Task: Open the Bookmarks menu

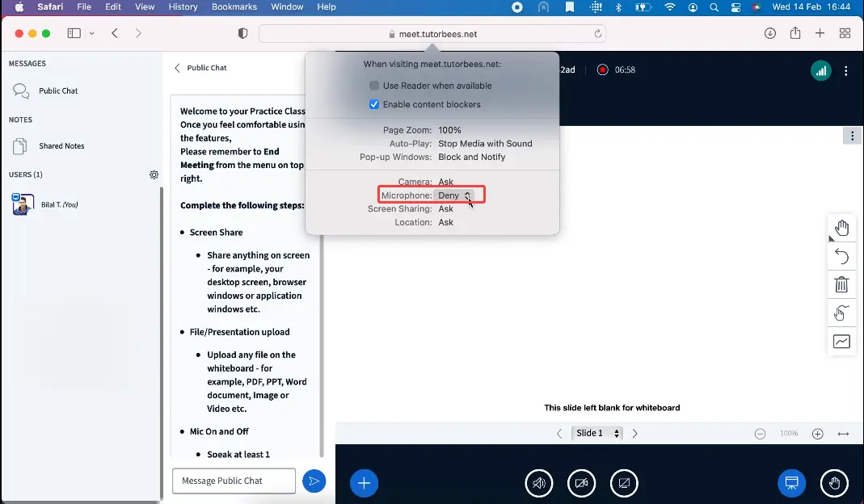Action: click(x=234, y=7)
